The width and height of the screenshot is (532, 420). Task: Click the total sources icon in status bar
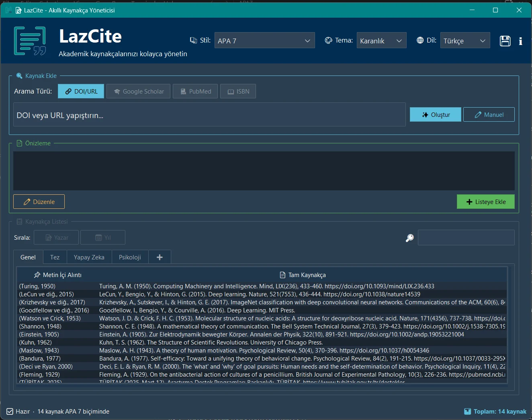click(x=467, y=412)
